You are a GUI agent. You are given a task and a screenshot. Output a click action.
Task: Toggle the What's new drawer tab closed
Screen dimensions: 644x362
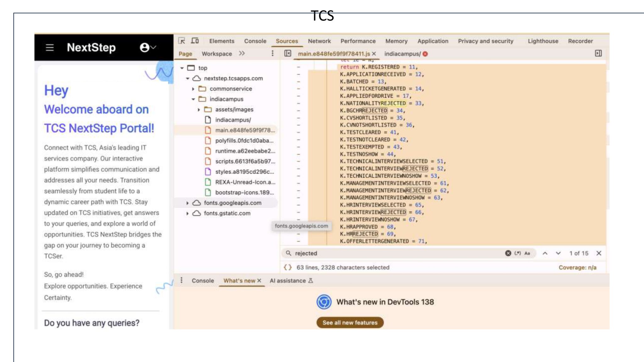tap(259, 280)
